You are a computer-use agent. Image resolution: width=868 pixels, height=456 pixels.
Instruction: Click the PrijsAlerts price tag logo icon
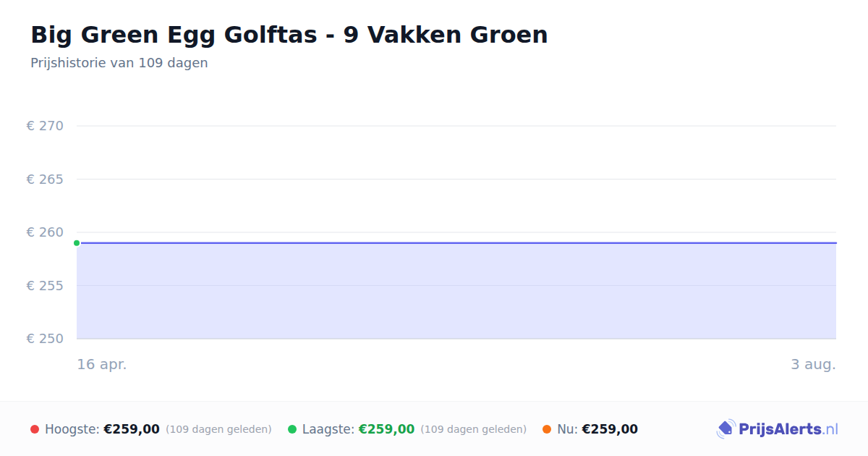(726, 429)
